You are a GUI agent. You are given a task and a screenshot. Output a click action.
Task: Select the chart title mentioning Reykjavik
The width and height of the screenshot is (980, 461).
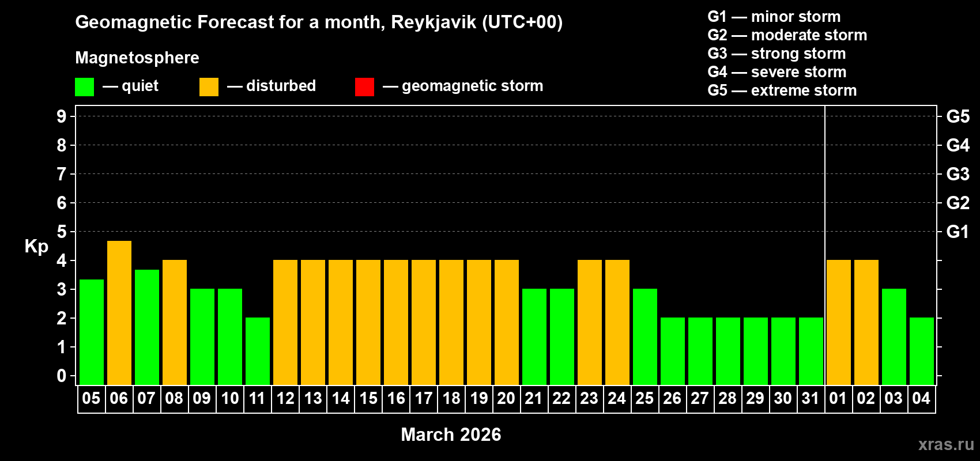tap(319, 22)
